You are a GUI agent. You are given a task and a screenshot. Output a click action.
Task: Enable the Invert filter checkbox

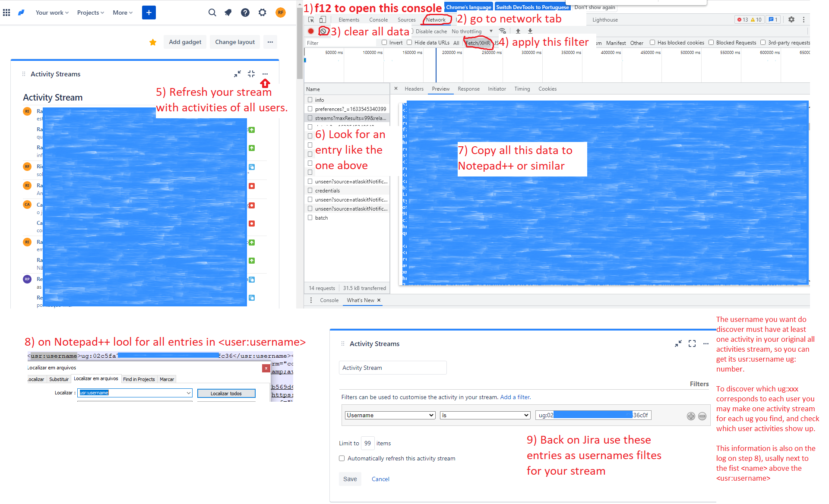click(x=384, y=42)
